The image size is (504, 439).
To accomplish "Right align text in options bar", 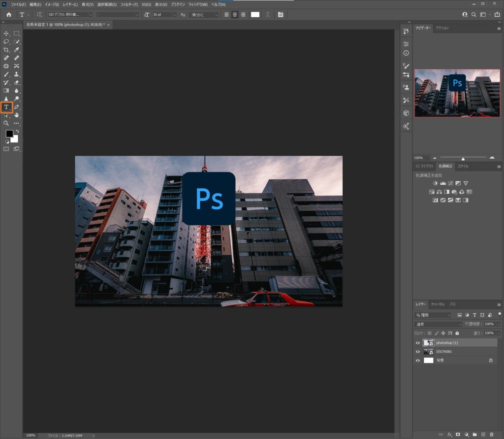I will click(x=243, y=14).
